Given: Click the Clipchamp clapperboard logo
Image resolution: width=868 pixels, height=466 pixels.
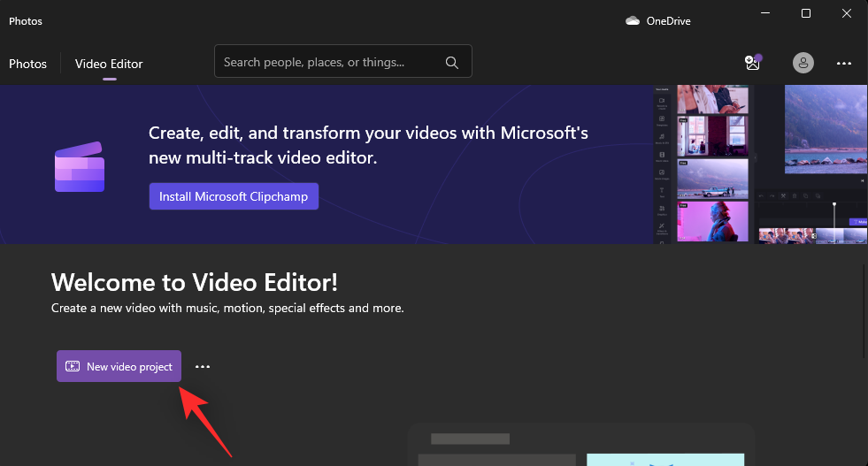Looking at the screenshot, I should [80, 166].
